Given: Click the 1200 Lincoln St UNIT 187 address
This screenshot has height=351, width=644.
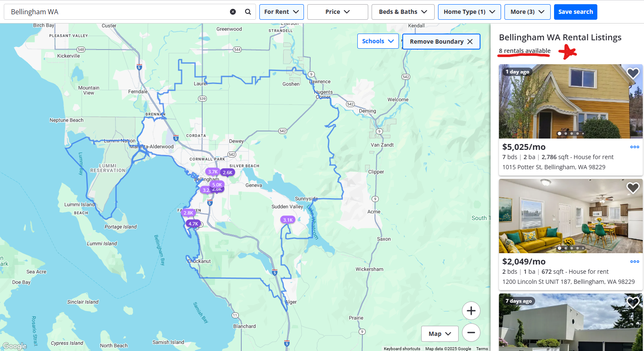Looking at the screenshot, I should [568, 282].
